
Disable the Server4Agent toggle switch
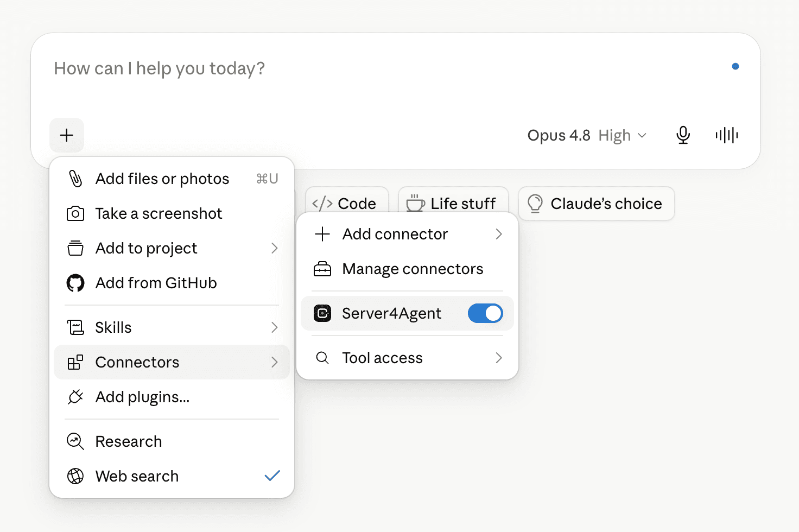click(x=485, y=313)
